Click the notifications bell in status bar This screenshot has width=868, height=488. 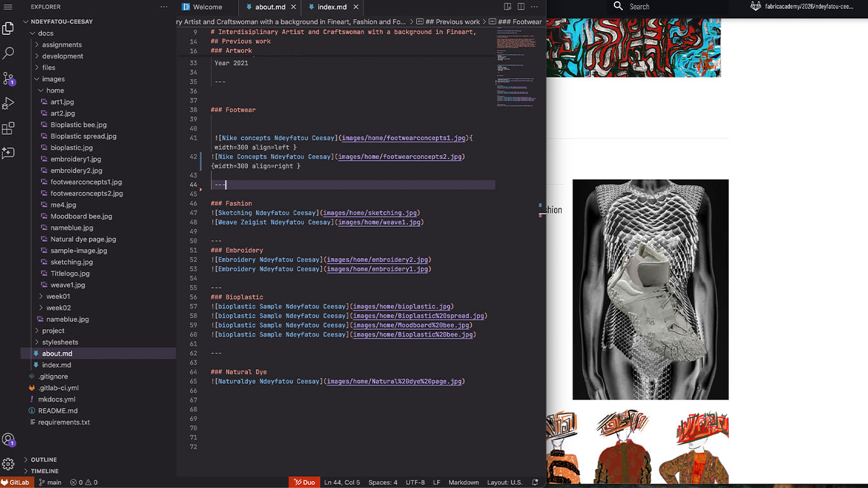point(535,482)
